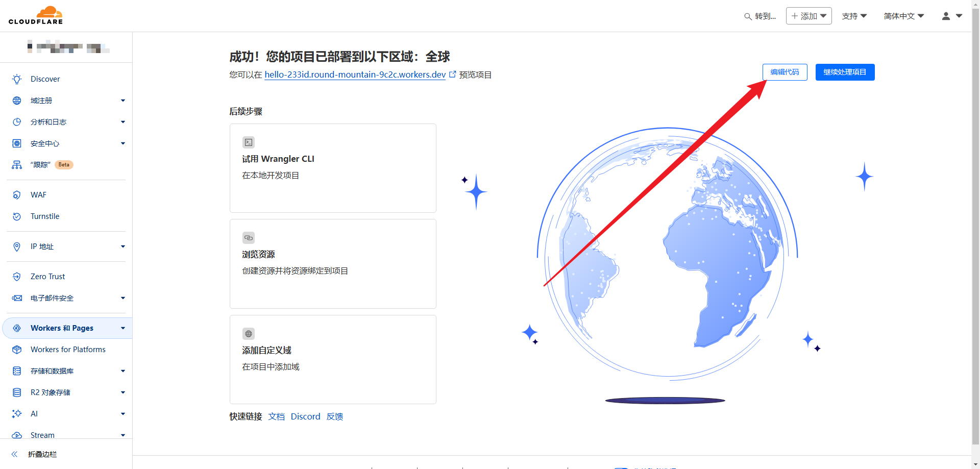Screen dimensions: 980x469
Task: Click the 编辑代码 button
Action: coord(785,72)
